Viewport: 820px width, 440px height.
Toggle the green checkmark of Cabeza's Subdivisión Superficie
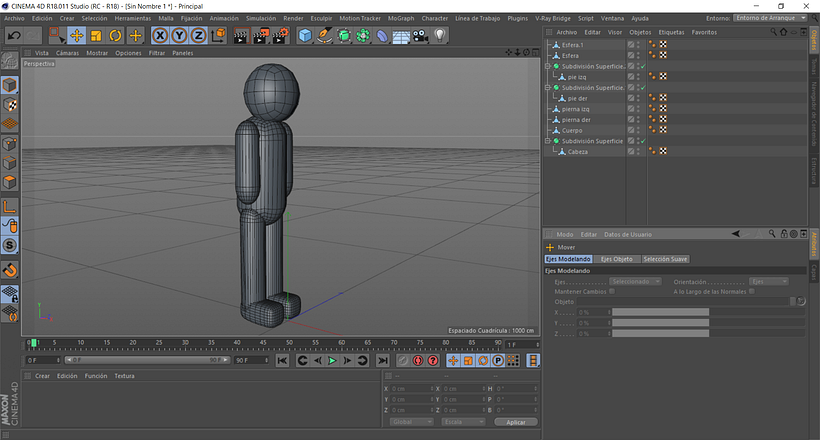point(643,141)
